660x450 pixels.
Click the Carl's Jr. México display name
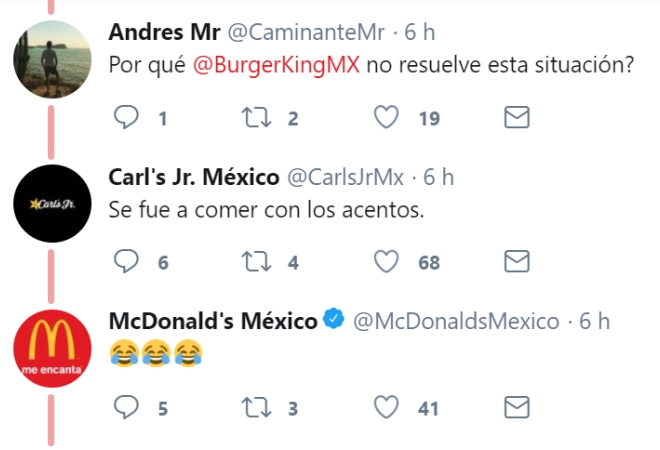(193, 177)
